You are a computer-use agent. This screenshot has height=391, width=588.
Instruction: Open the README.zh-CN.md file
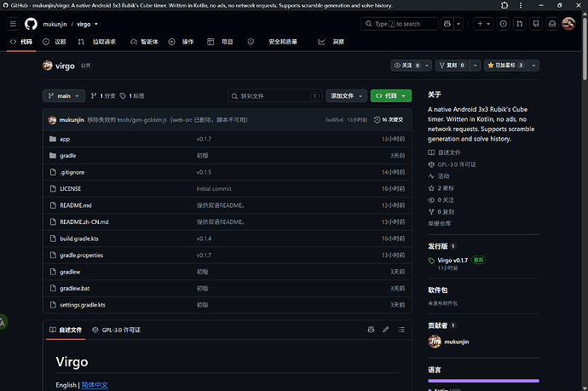point(84,222)
